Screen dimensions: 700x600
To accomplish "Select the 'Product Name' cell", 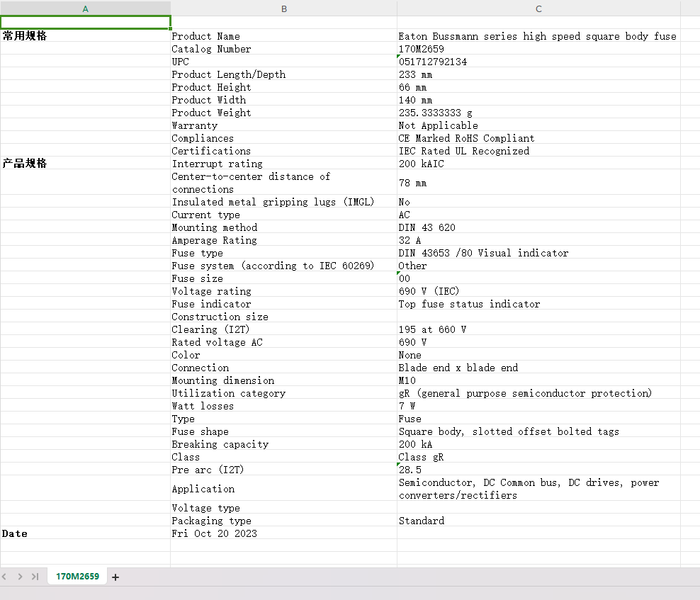I will pos(284,36).
